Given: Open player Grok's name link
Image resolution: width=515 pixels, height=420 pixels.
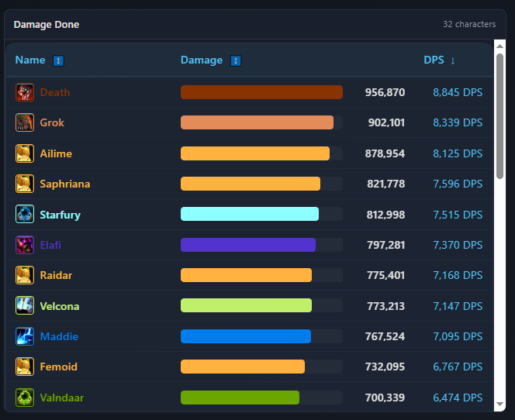Looking at the screenshot, I should click(52, 122).
